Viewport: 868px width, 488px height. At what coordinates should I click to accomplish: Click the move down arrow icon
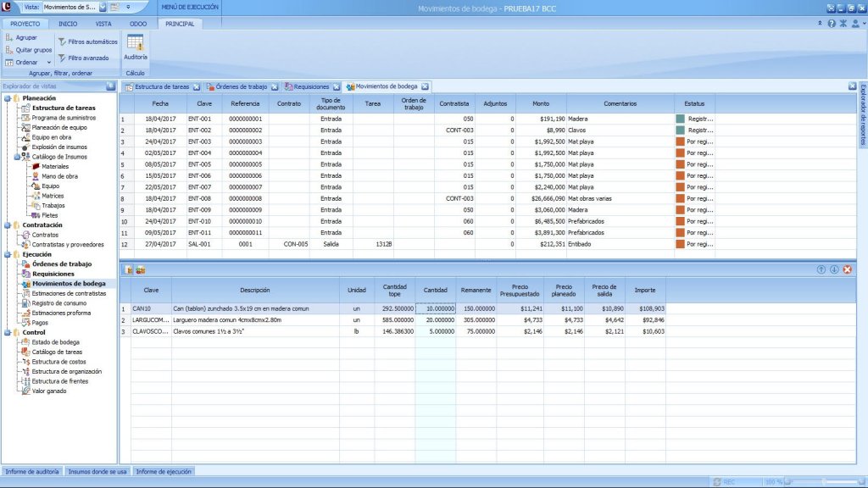834,269
